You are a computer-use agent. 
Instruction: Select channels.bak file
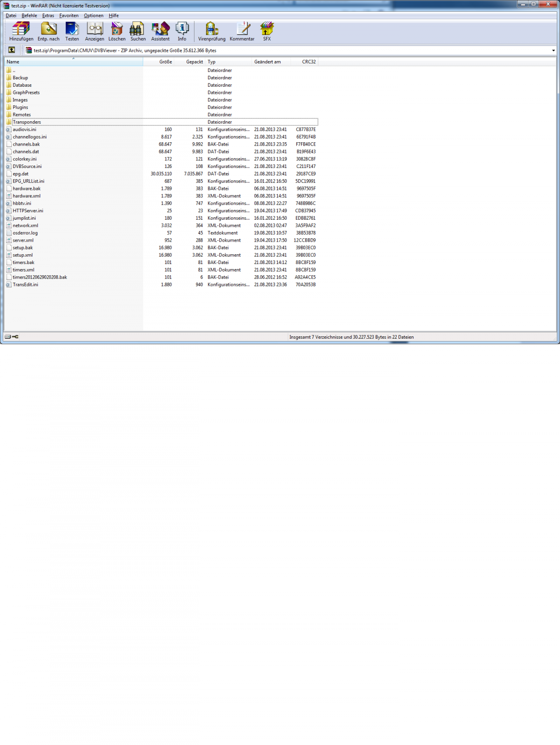pyautogui.click(x=161, y=144)
